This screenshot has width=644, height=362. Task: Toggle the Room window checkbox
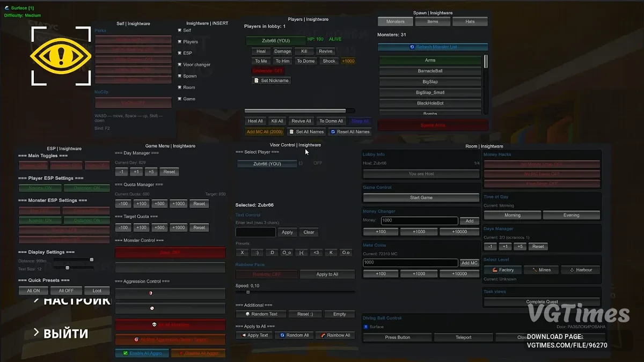coord(180,87)
